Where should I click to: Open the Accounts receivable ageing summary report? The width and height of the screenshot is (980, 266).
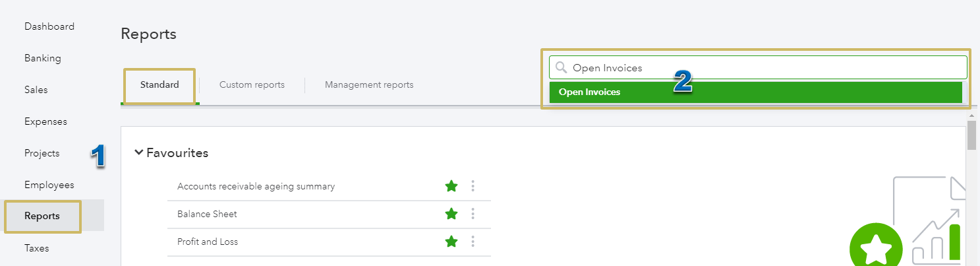tap(256, 186)
